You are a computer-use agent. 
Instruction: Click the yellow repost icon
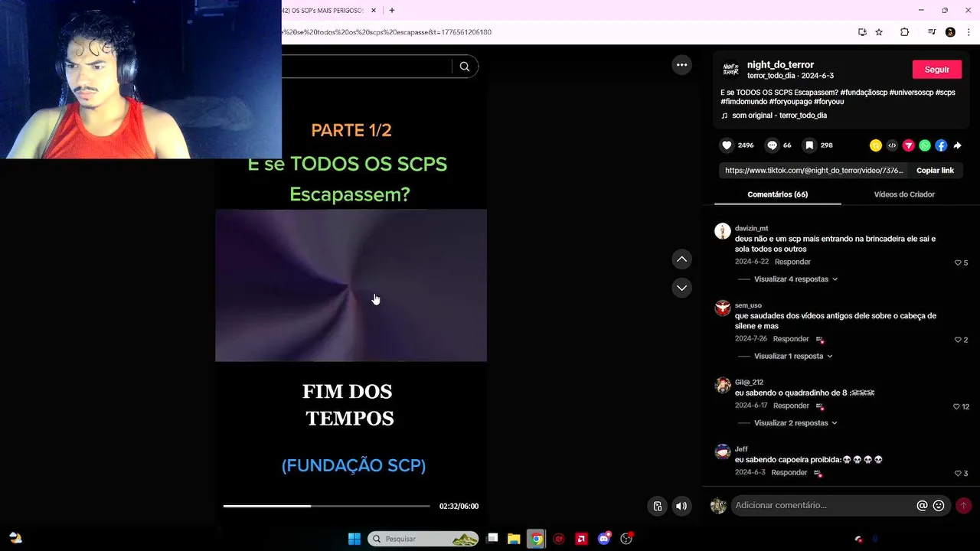pos(876,145)
